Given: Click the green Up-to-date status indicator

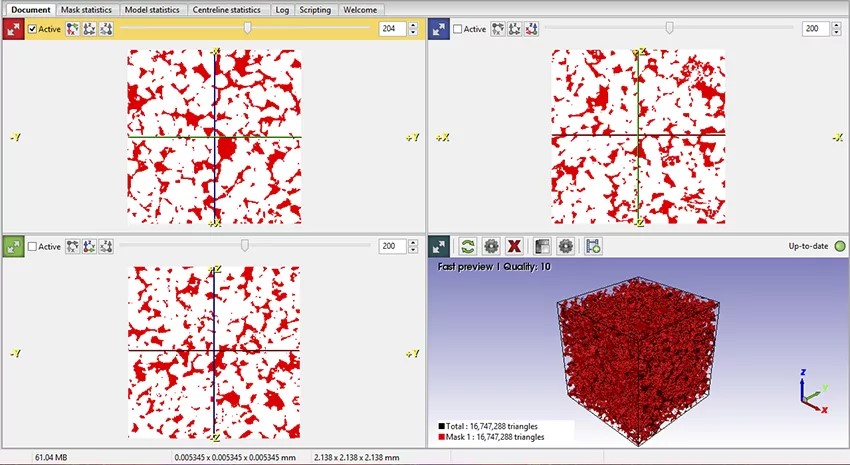Looking at the screenshot, I should 840,246.
